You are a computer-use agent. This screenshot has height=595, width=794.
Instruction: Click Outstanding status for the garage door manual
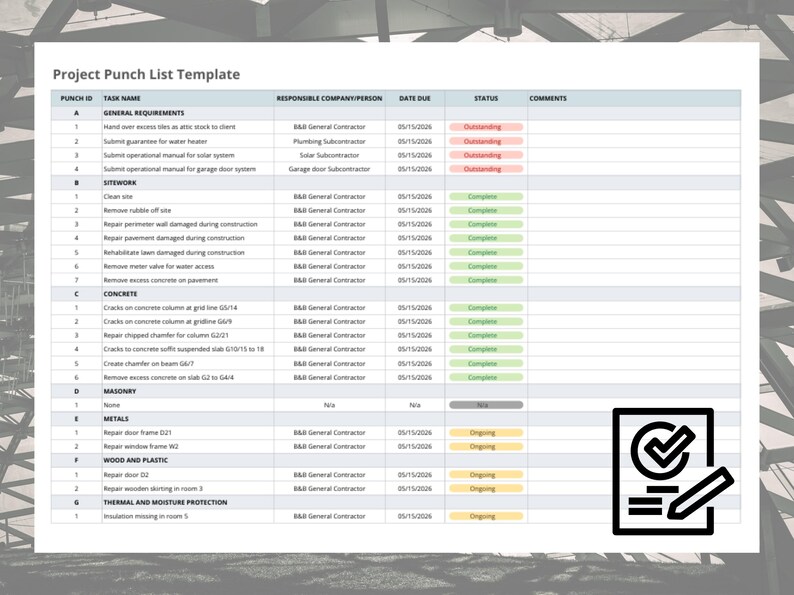tap(486, 169)
